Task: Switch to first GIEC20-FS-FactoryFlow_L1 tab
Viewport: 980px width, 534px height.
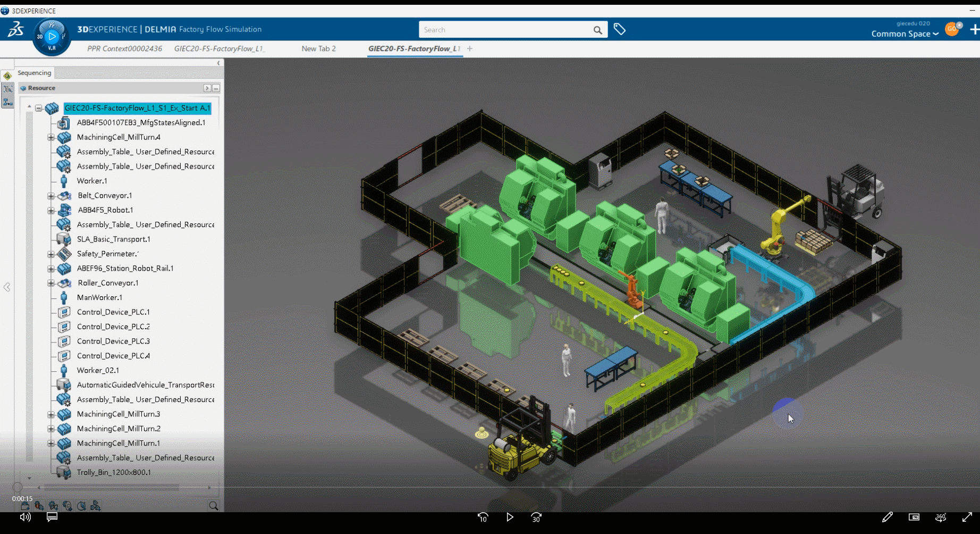Action: [x=219, y=48]
